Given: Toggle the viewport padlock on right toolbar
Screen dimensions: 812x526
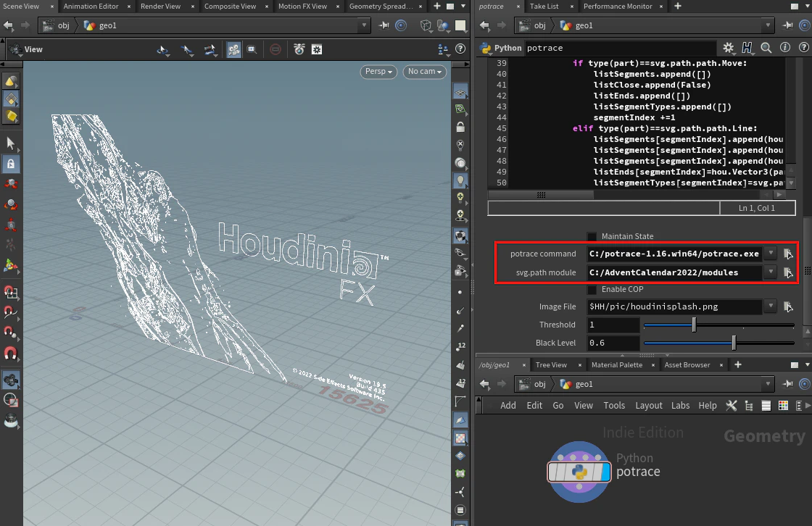Looking at the screenshot, I should (x=460, y=127).
